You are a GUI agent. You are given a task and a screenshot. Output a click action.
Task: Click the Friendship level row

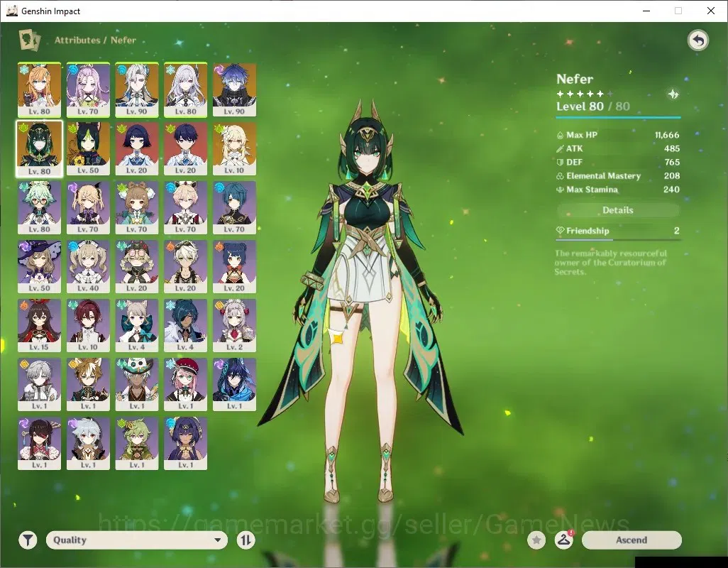point(618,231)
